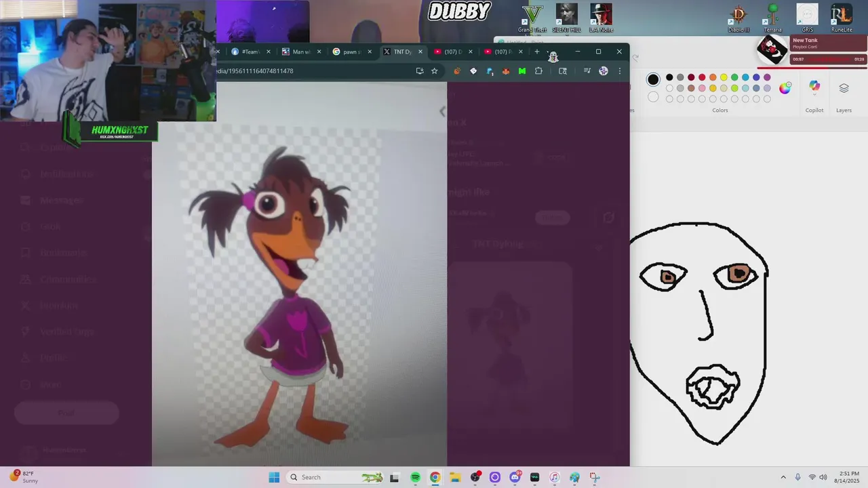
Task: Open Chrome's three-dot menu
Action: coord(619,70)
